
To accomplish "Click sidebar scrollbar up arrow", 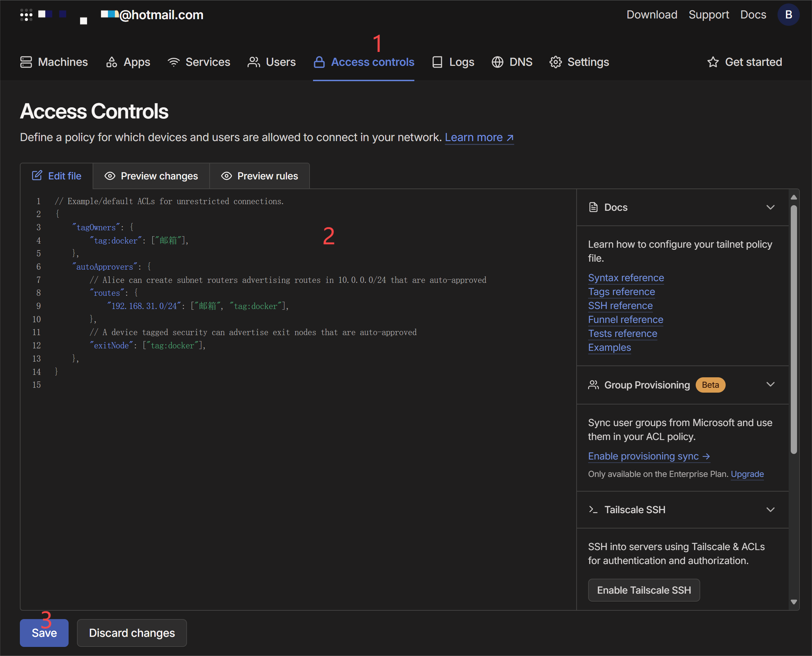I will pos(794,197).
